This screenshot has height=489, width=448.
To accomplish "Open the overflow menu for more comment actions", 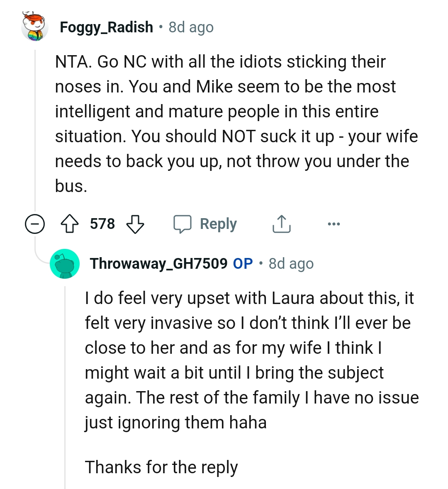I will (x=334, y=223).
